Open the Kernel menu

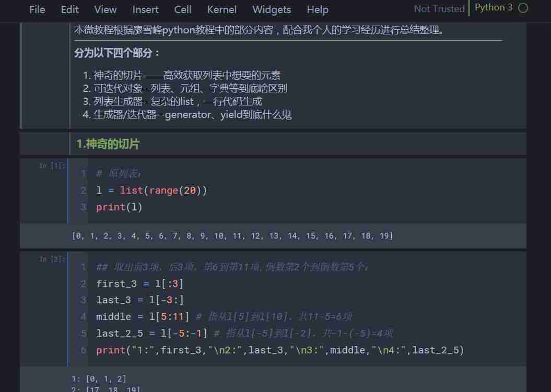222,9
